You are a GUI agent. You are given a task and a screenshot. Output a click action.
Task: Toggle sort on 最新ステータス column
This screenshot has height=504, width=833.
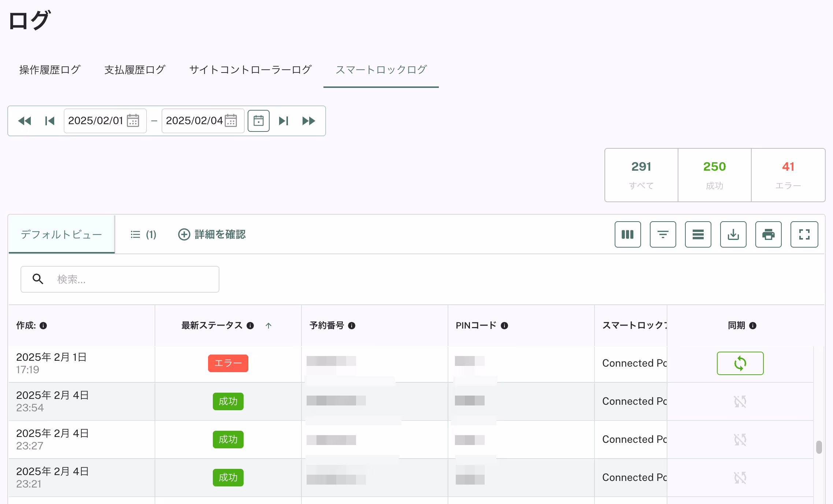269,326
